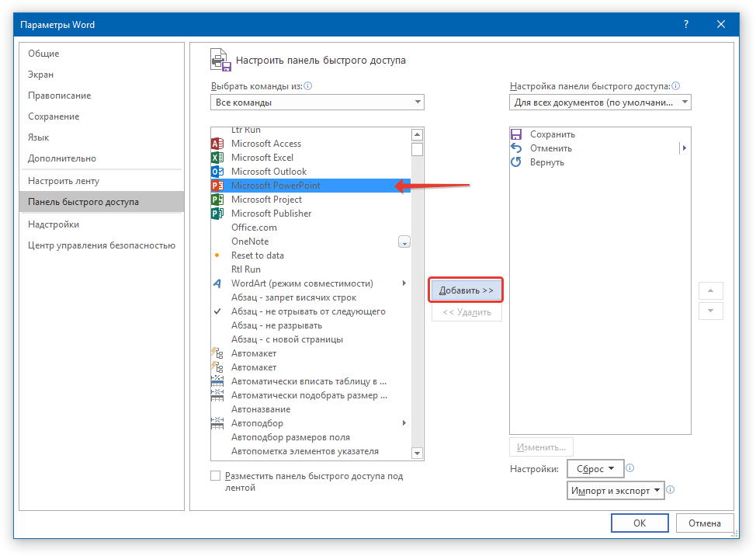
Task: Open the 'Все команды' command source dropdown
Action: tap(317, 103)
